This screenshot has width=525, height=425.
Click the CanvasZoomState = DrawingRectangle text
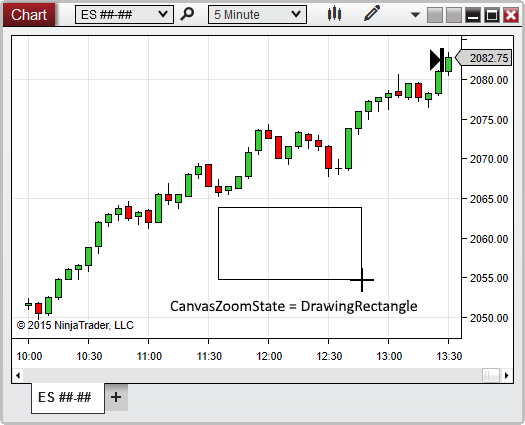[294, 307]
